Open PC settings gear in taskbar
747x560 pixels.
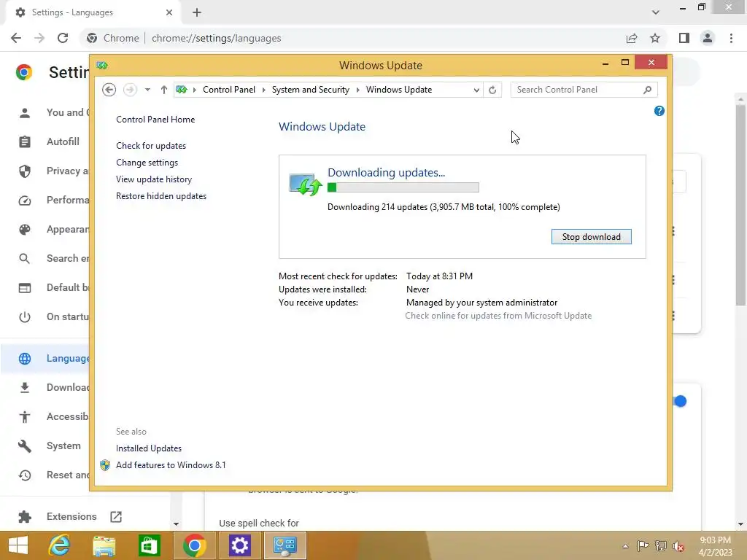pyautogui.click(x=239, y=545)
